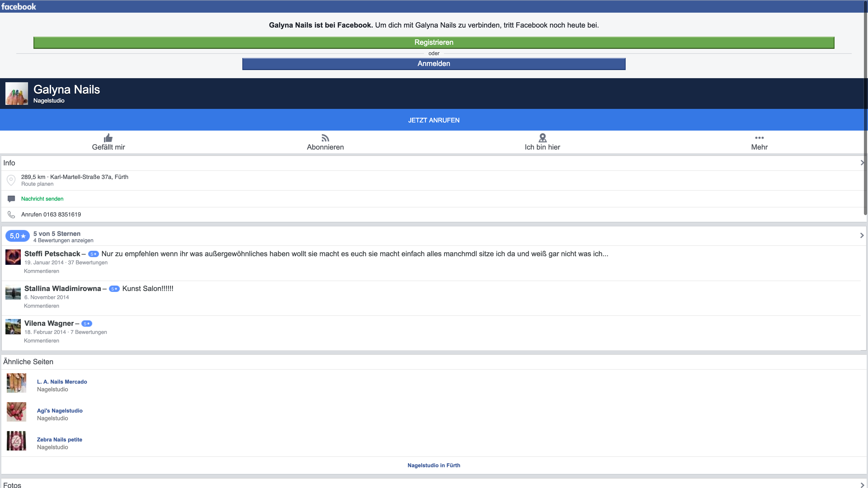Click the 5,0 star rating badge
This screenshot has width=868, height=488.
click(x=18, y=236)
